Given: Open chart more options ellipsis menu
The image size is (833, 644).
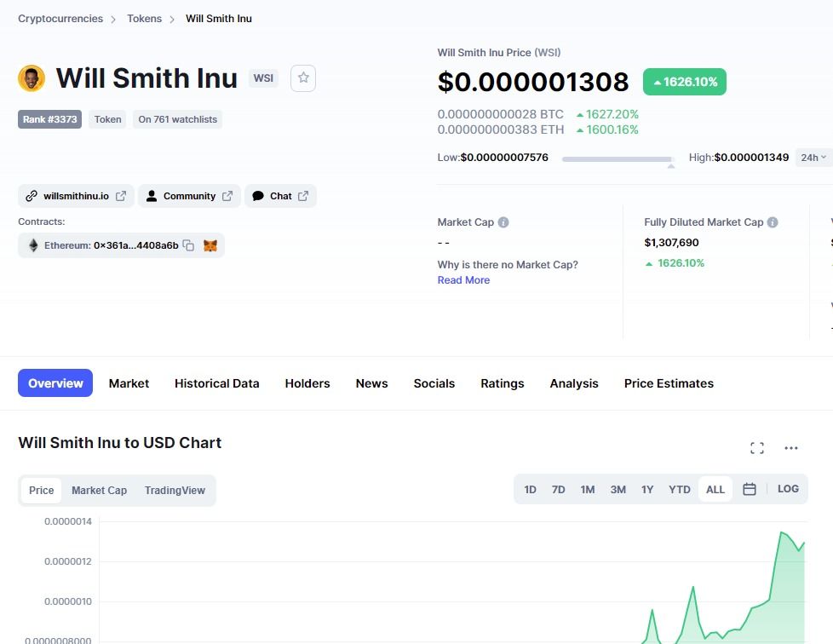Looking at the screenshot, I should click(791, 448).
